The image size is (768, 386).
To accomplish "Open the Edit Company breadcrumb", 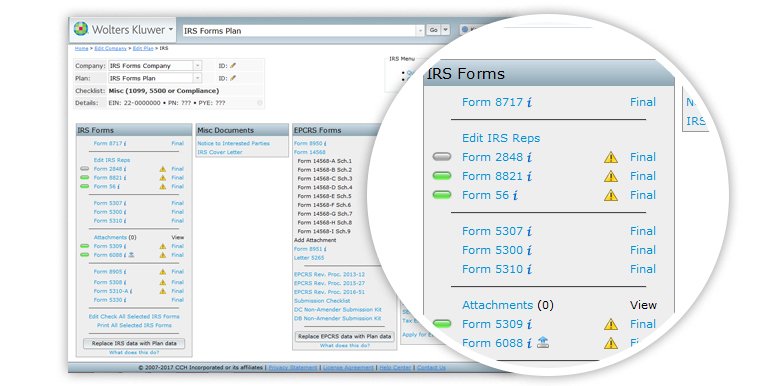I will [110, 48].
